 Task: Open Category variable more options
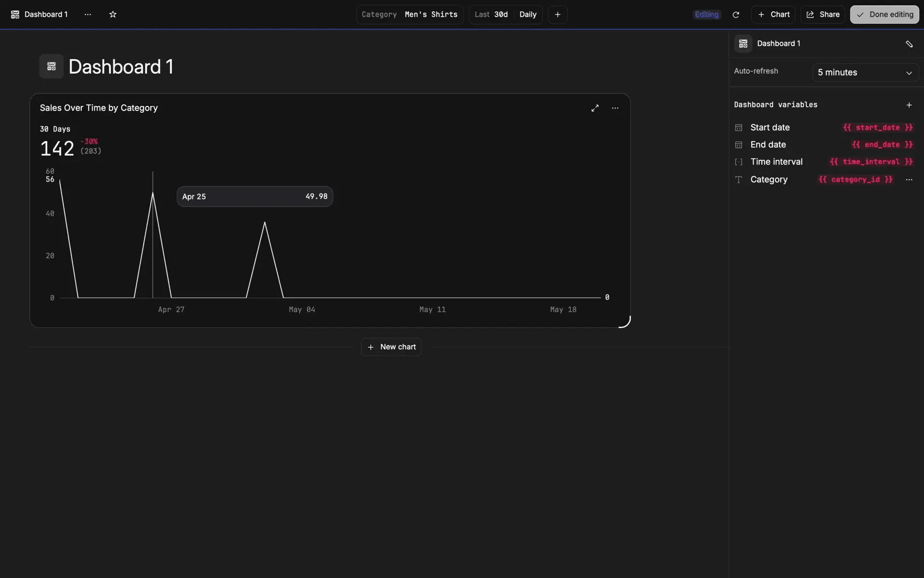coord(909,180)
